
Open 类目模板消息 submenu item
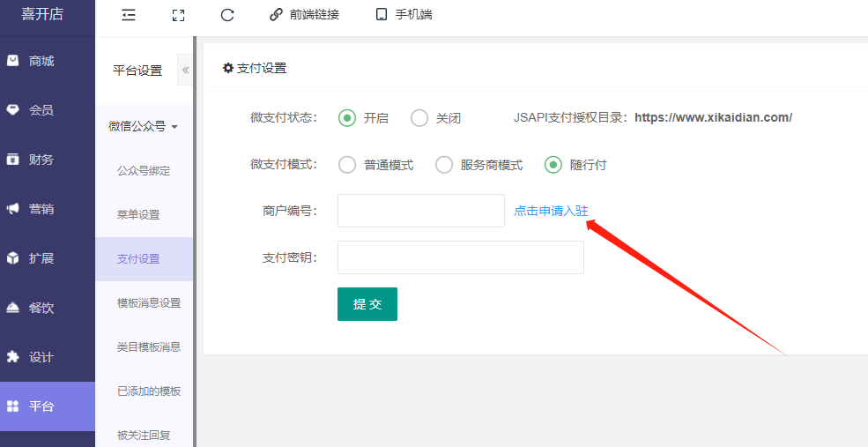coord(144,347)
